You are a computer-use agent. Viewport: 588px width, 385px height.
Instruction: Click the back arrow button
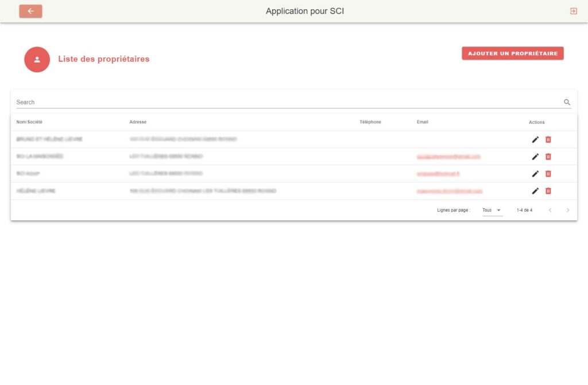click(30, 11)
